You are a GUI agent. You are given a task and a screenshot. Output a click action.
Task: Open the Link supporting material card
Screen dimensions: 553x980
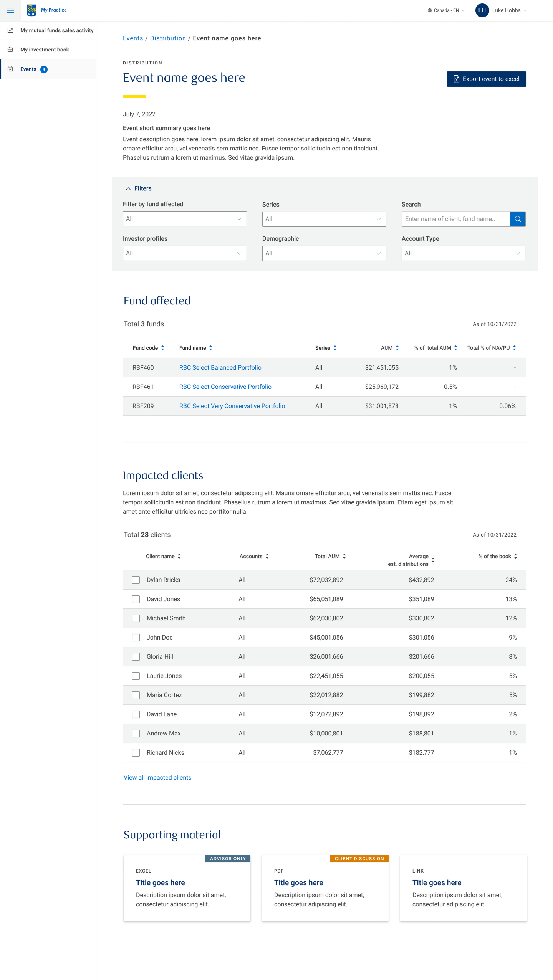(464, 888)
